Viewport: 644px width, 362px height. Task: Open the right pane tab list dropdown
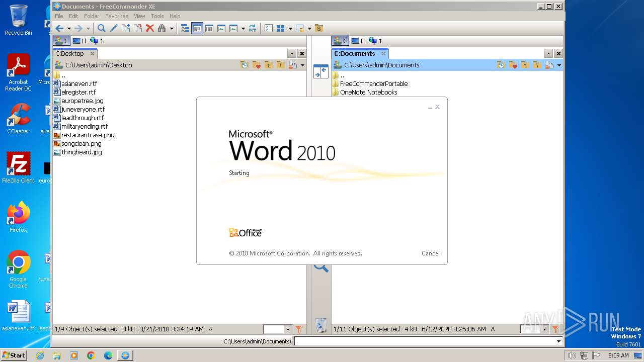pyautogui.click(x=548, y=53)
